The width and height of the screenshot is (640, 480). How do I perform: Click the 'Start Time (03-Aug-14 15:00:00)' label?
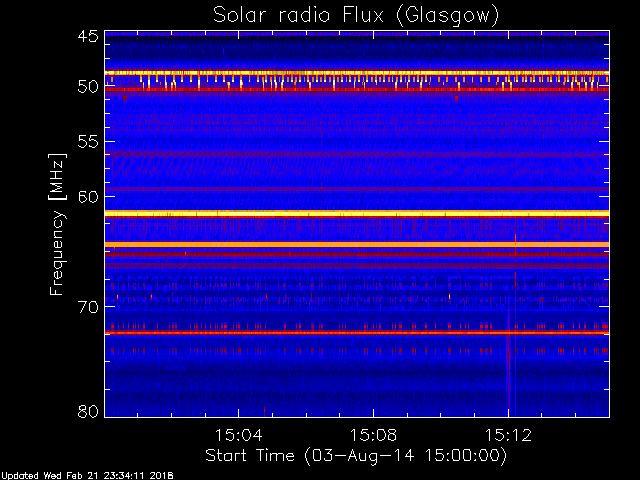pyautogui.click(x=356, y=456)
